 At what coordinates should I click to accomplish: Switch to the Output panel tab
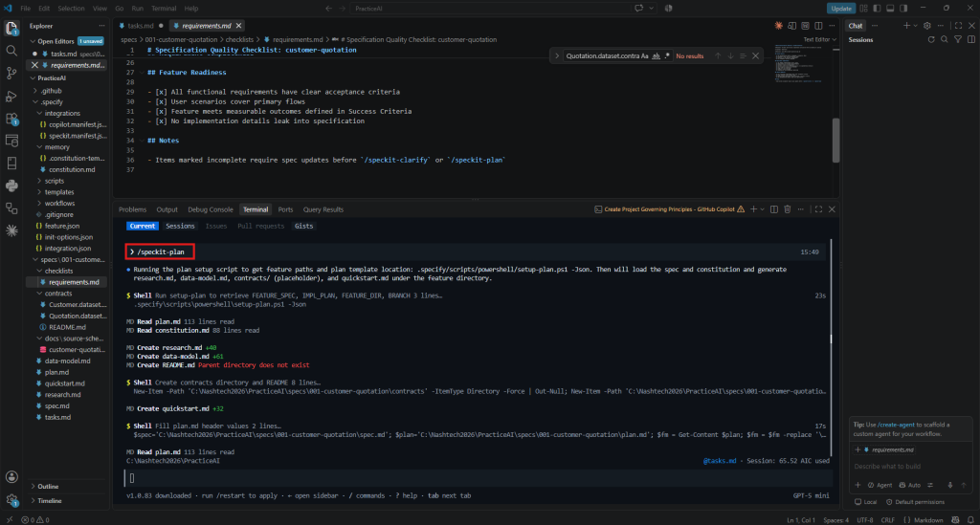point(167,209)
